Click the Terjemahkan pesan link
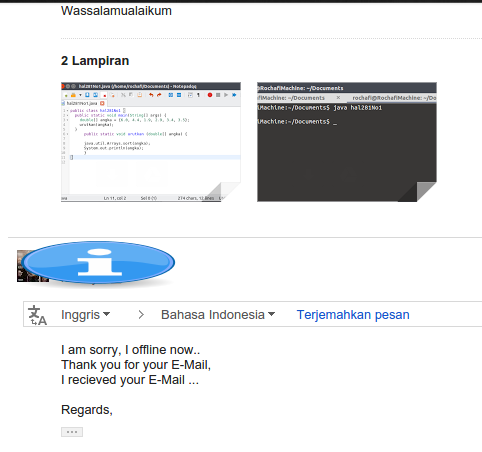This screenshot has height=452, width=482. point(353,314)
